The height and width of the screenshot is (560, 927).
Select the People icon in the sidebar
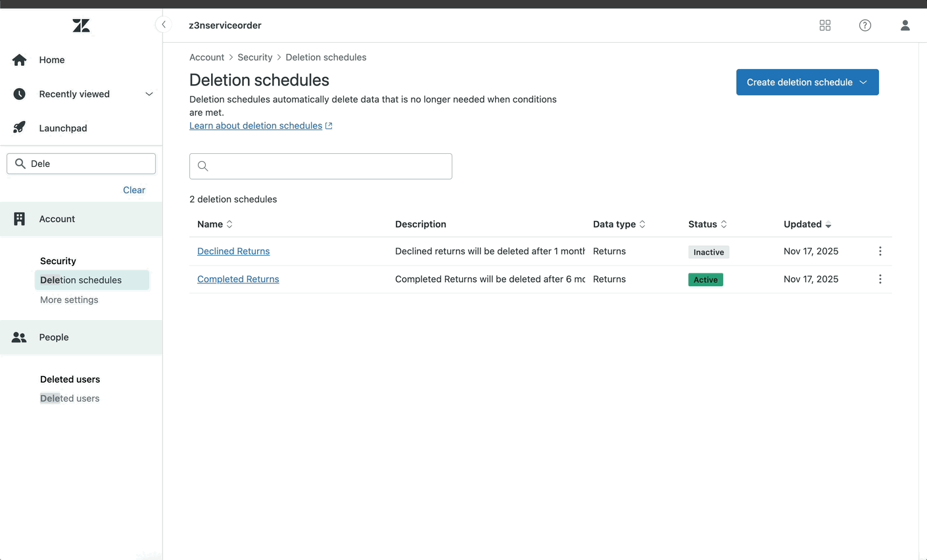tap(19, 337)
